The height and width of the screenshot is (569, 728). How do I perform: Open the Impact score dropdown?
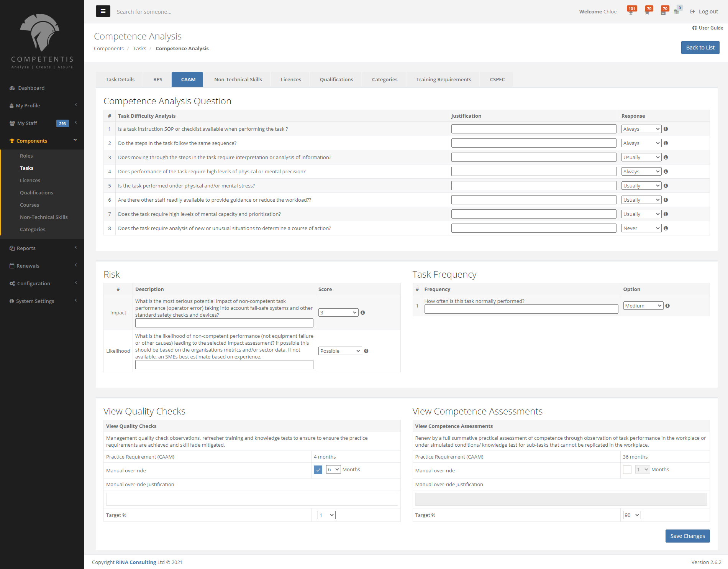338,313
